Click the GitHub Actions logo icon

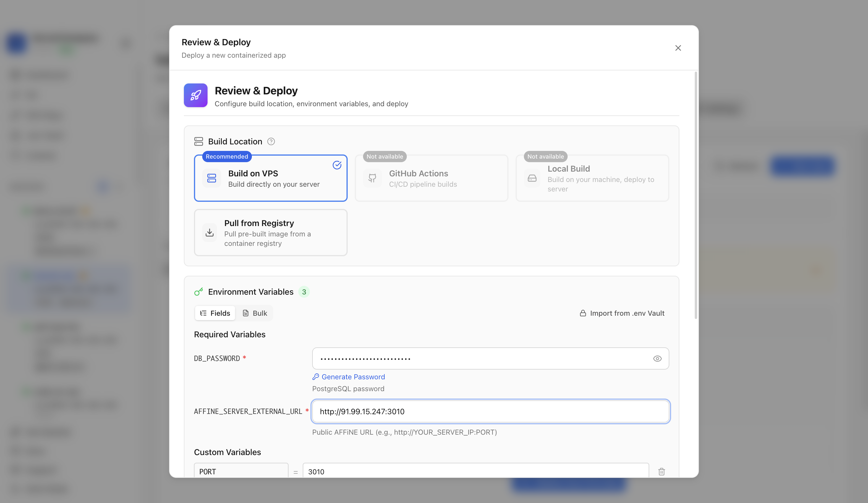pos(372,178)
